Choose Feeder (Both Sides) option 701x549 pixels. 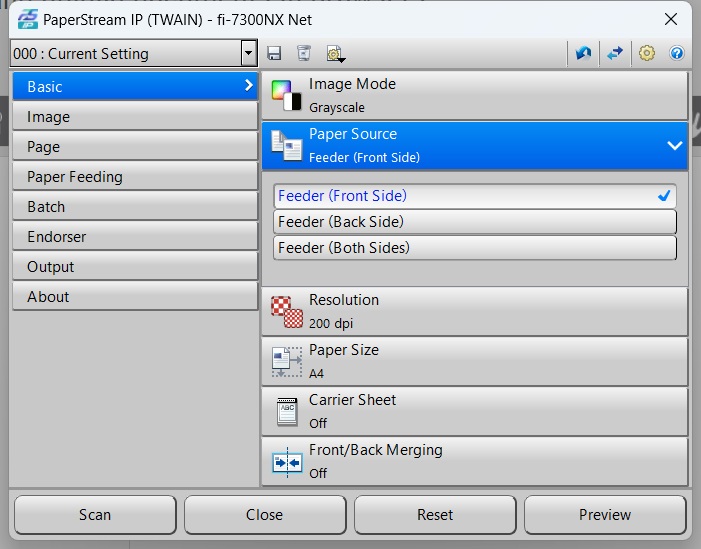point(474,248)
